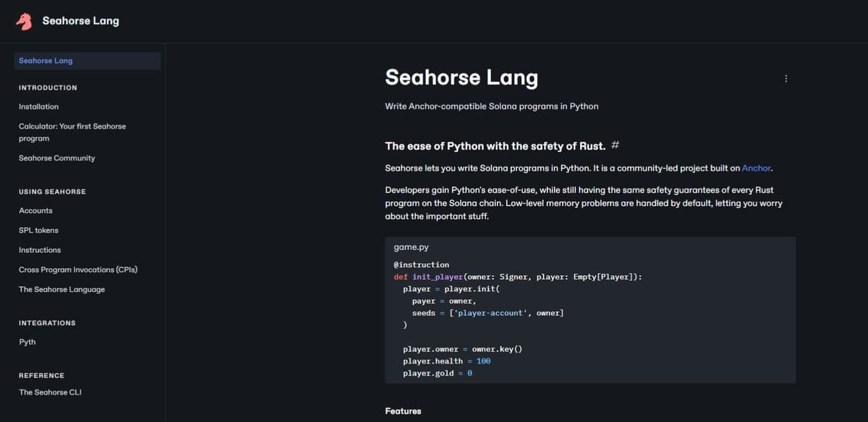The height and width of the screenshot is (422, 868).
Task: Follow the Anchor hyperlink in paragraph
Action: pyautogui.click(x=757, y=168)
